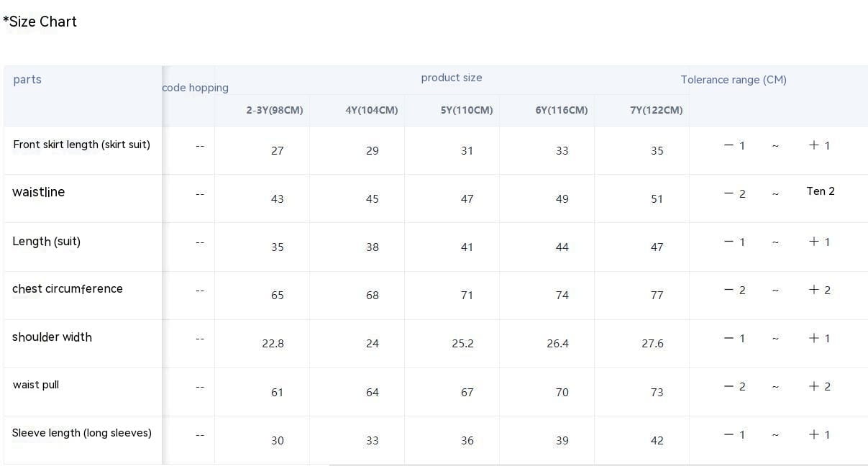Click the 'code hopping' column header
The height and width of the screenshot is (466, 868).
[195, 88]
